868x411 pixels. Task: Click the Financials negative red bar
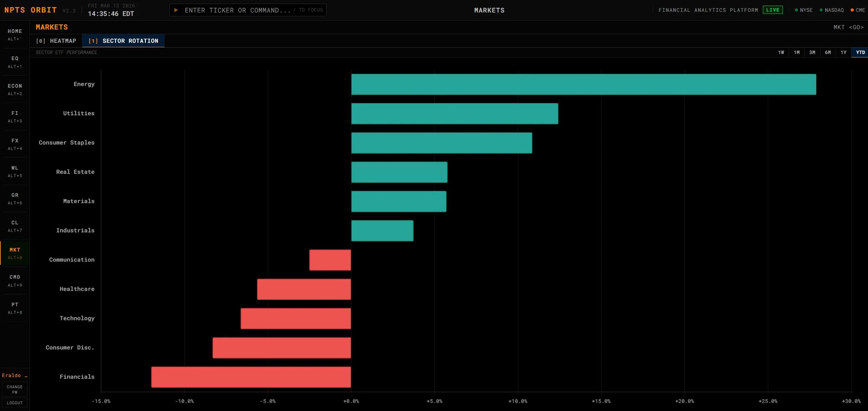(x=251, y=377)
